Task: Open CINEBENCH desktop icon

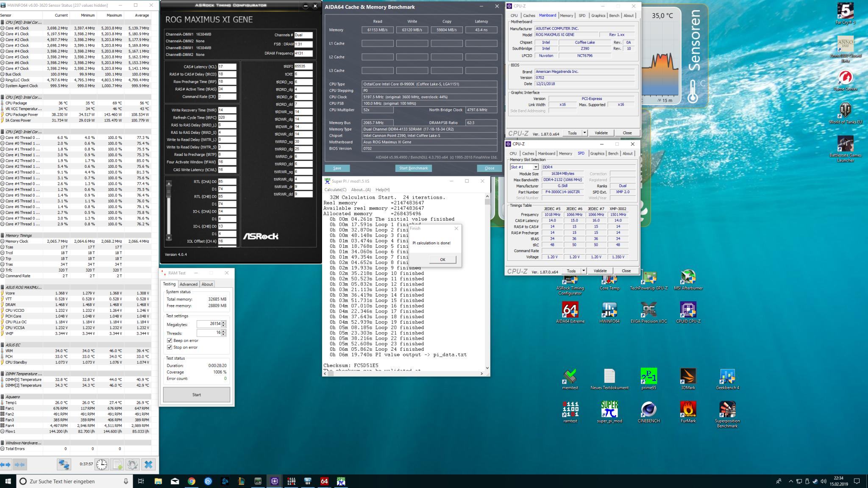Action: tap(648, 412)
